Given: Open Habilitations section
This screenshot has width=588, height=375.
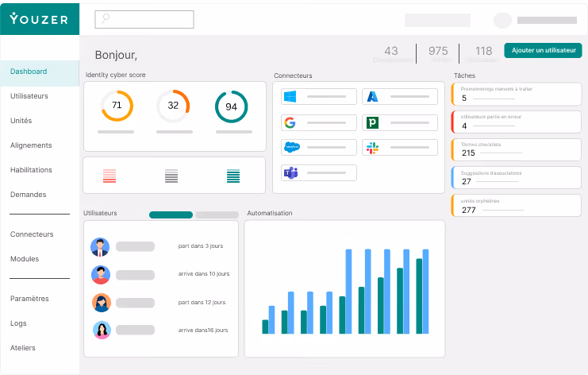Looking at the screenshot, I should pyautogui.click(x=31, y=170).
